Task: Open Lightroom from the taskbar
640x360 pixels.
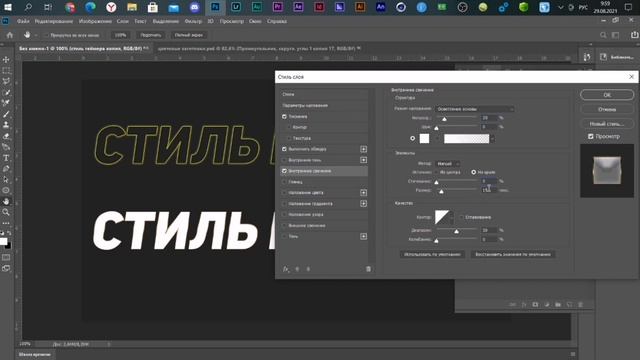Action: point(236,7)
